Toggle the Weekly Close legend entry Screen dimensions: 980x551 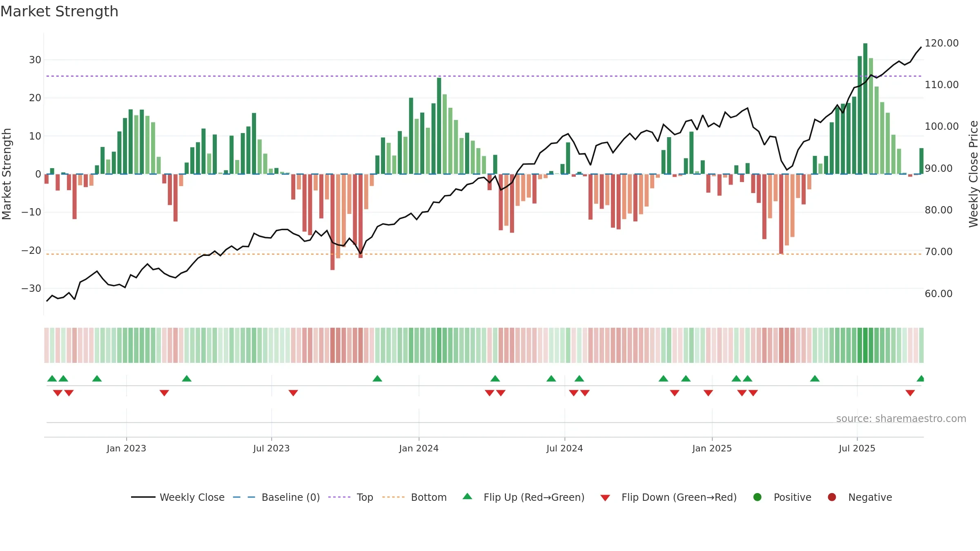pos(178,497)
